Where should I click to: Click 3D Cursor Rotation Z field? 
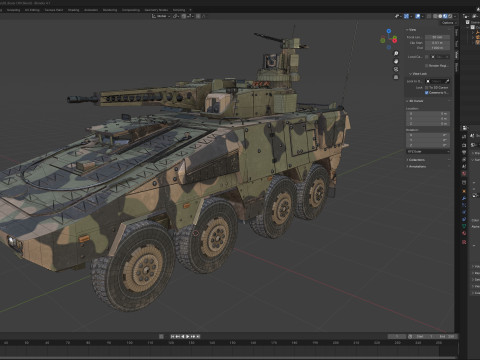[x=428, y=145]
